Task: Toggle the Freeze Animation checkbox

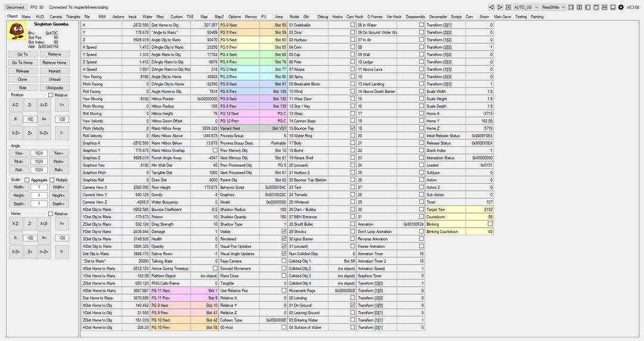Action: tap(422, 246)
